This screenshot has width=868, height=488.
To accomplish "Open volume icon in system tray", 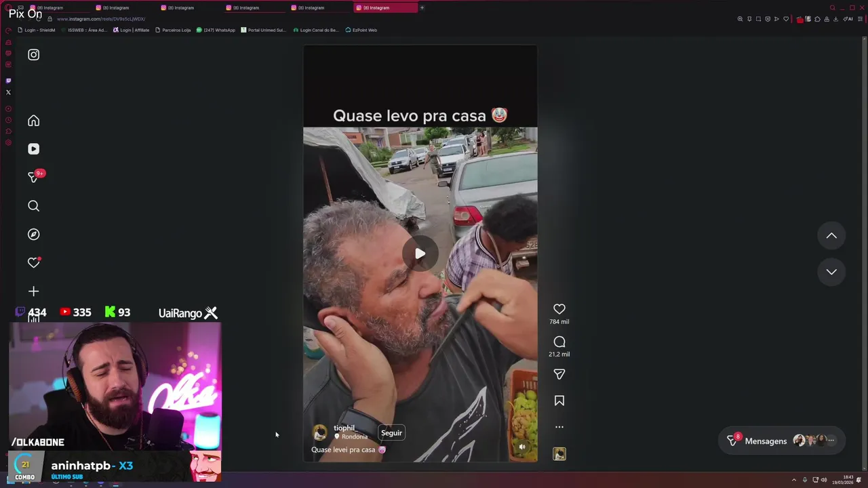I will point(824,480).
